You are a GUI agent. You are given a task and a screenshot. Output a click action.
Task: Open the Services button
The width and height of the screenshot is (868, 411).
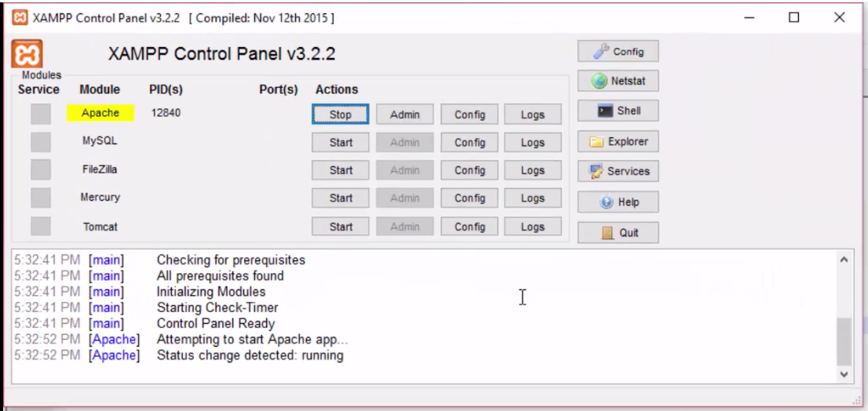tap(618, 171)
